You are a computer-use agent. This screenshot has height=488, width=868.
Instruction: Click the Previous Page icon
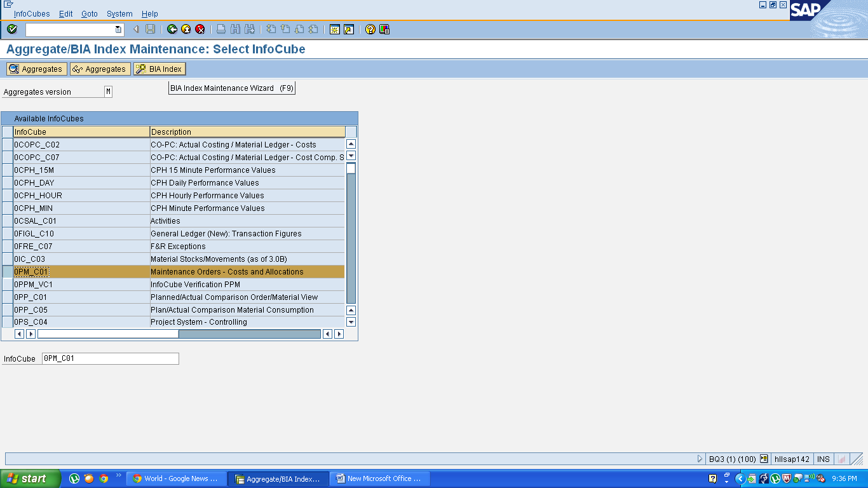(285, 29)
